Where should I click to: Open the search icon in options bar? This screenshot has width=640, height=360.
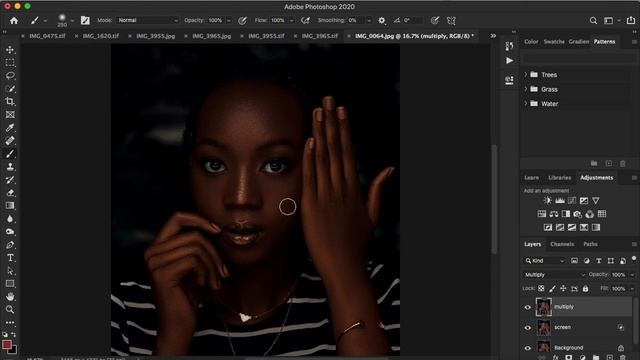[593, 20]
